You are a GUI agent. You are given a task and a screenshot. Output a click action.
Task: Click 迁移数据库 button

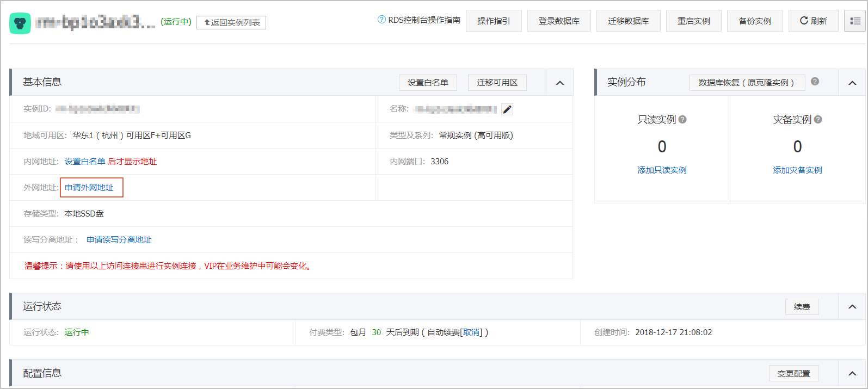[629, 21]
